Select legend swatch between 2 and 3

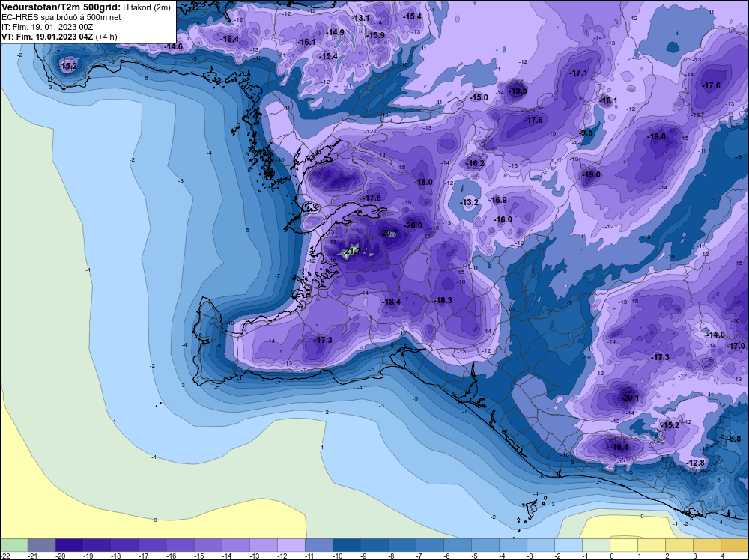(679, 545)
